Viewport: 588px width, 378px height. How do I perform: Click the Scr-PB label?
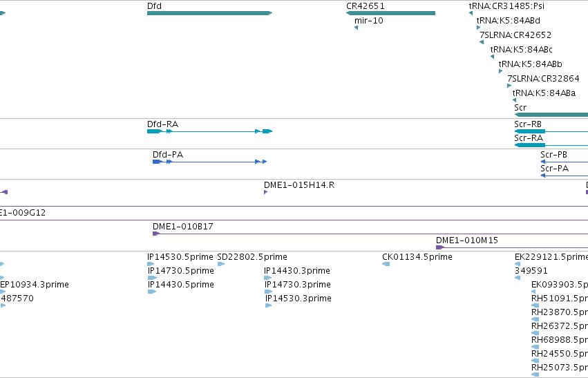point(554,155)
